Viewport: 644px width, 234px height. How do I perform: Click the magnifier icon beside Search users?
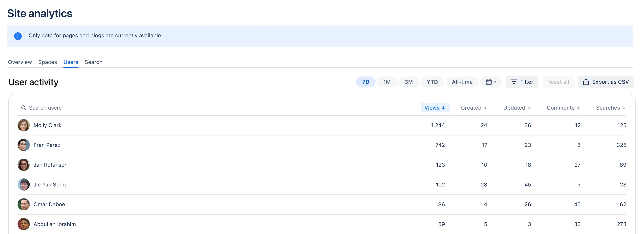[23, 107]
